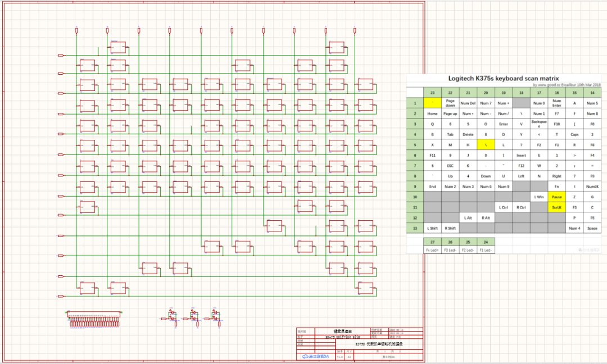Click the yellow Pause cell in matrix
607x364 pixels.
pos(556,197)
